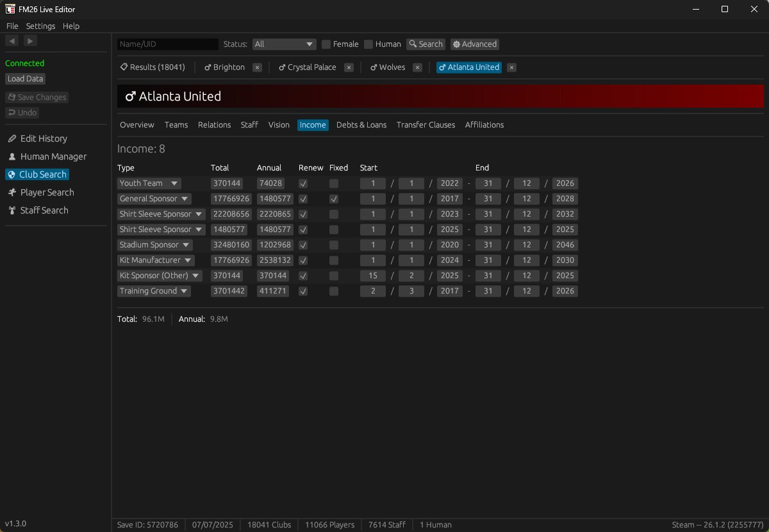Switch to the Crystal Palace club tab
Screen dimensions: 769x532
[307, 67]
